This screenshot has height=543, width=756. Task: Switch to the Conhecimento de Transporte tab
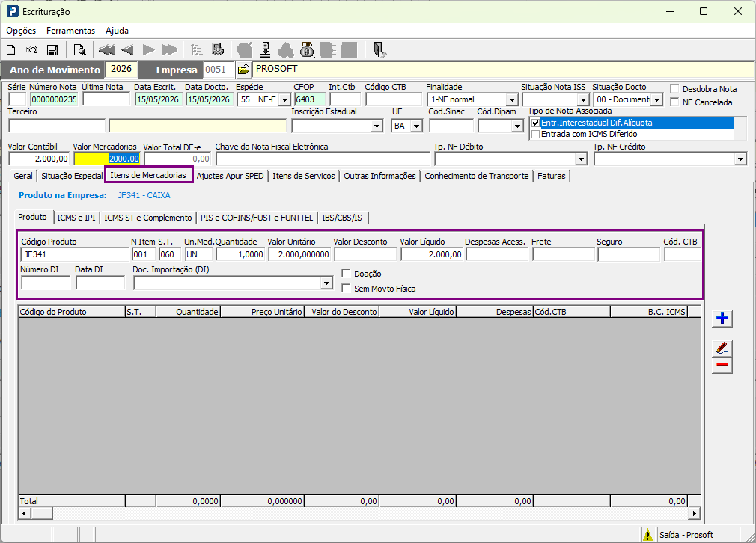point(476,176)
